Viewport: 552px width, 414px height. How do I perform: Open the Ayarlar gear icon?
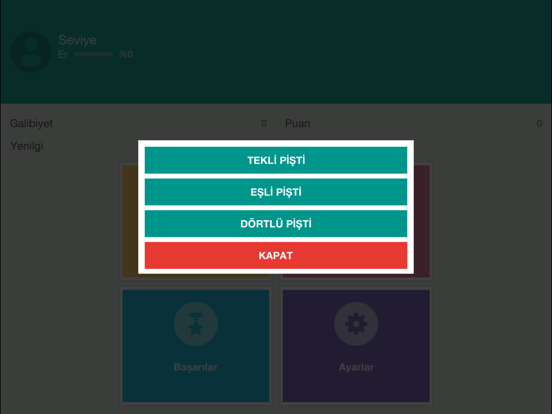tap(356, 324)
